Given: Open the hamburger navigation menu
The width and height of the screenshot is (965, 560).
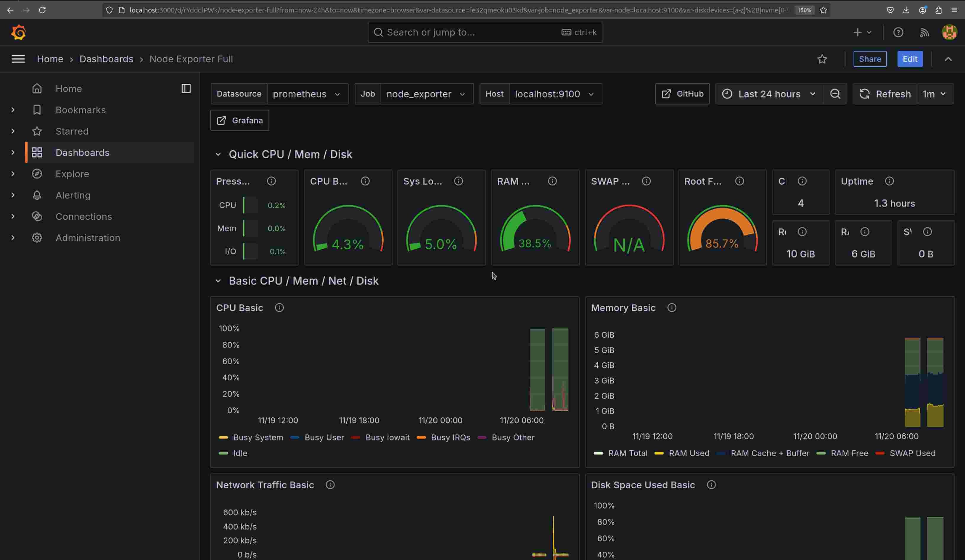Looking at the screenshot, I should coord(18,59).
